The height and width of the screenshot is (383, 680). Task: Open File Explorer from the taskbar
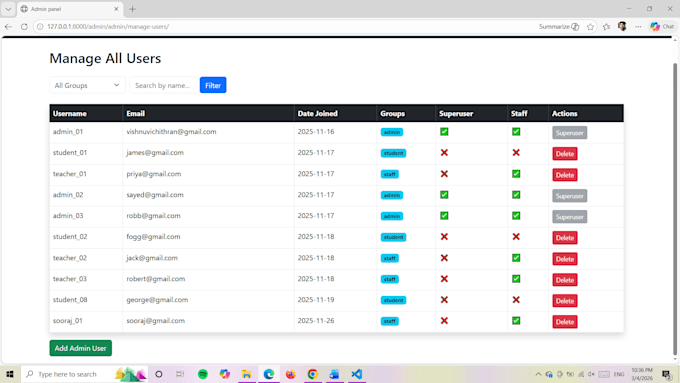[x=247, y=374]
